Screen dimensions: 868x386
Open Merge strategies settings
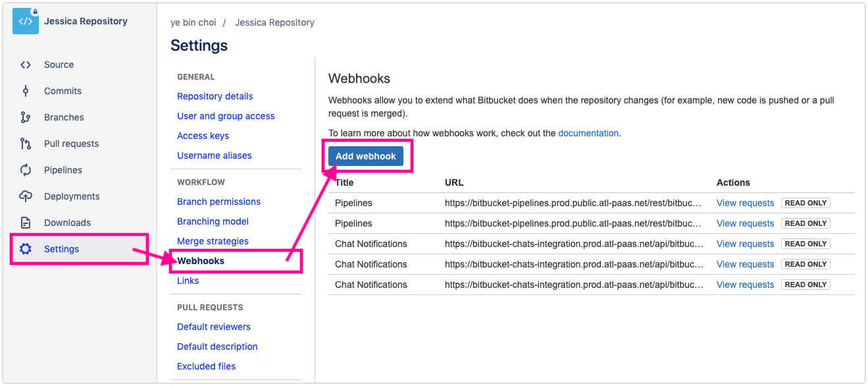(x=213, y=241)
